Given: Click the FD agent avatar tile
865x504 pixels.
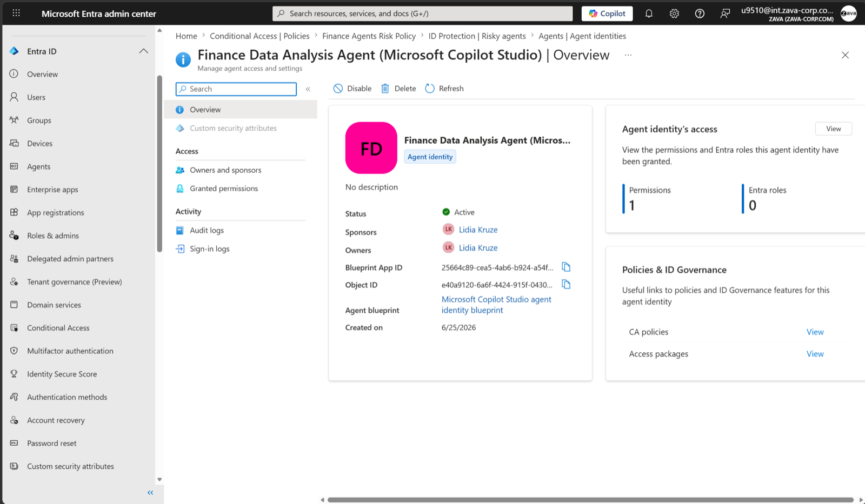Looking at the screenshot, I should [371, 148].
